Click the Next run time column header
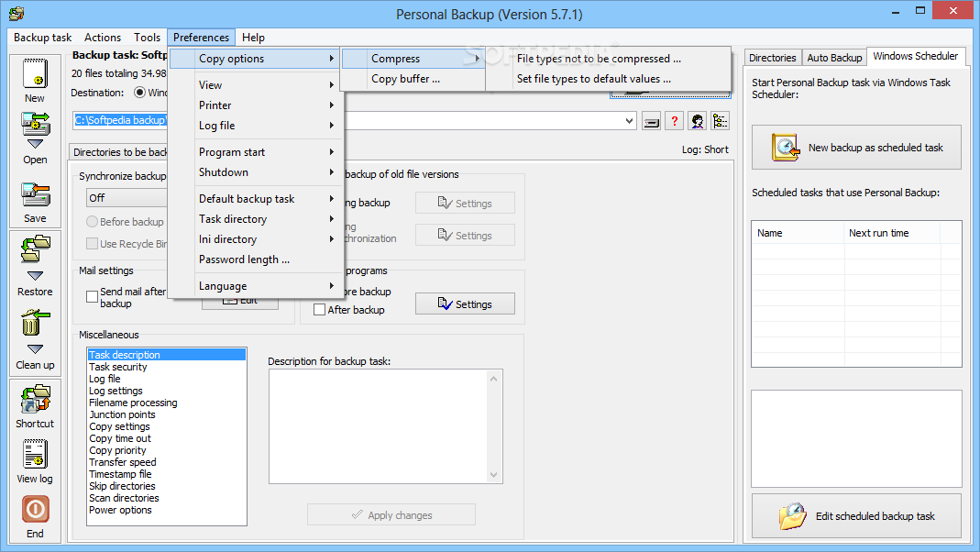The image size is (980, 552). point(892,233)
